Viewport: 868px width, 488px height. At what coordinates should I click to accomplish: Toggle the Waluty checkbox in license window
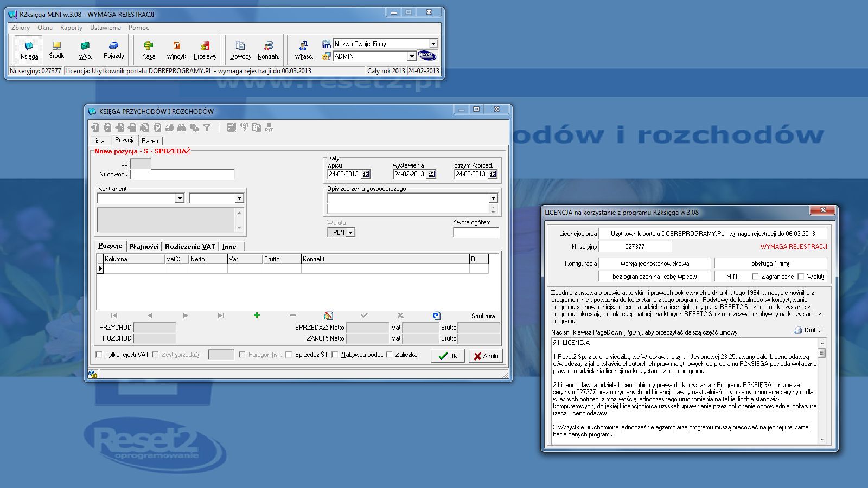coord(801,277)
